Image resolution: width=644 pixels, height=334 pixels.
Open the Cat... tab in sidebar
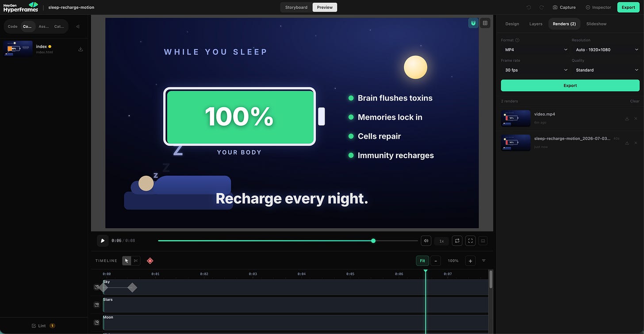pos(59,27)
